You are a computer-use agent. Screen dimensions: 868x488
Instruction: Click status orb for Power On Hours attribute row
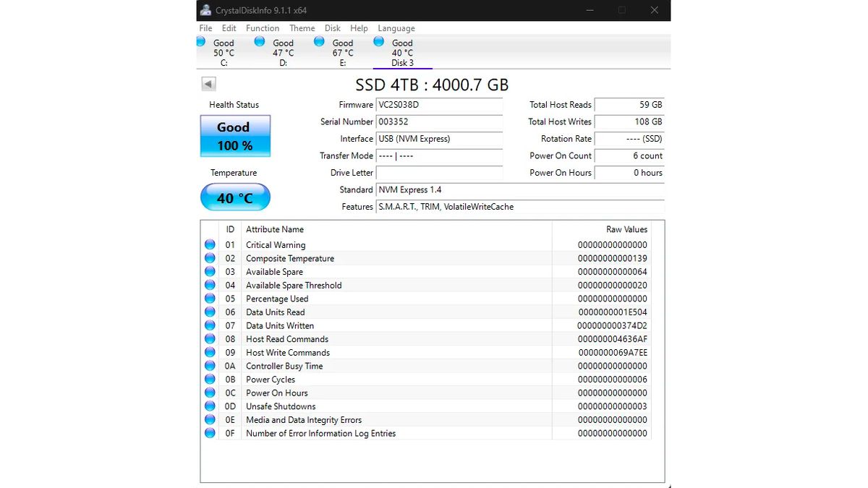coord(210,393)
